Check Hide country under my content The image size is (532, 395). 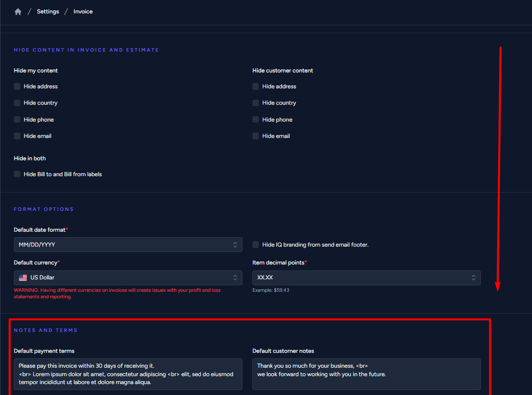pos(17,103)
